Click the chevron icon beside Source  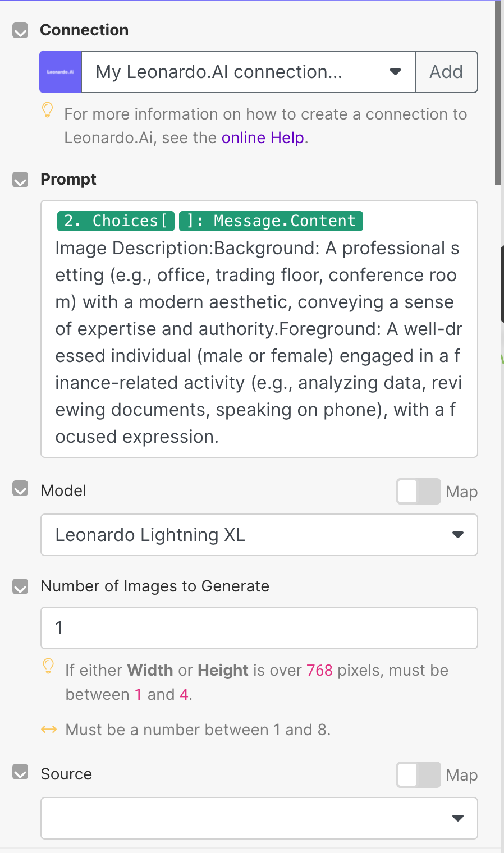click(x=20, y=773)
